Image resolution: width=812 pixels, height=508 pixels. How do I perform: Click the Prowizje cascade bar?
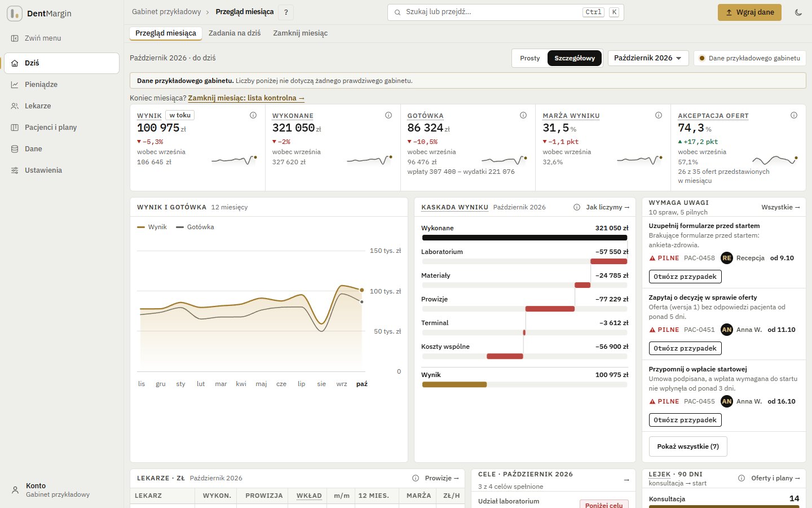tap(550, 309)
